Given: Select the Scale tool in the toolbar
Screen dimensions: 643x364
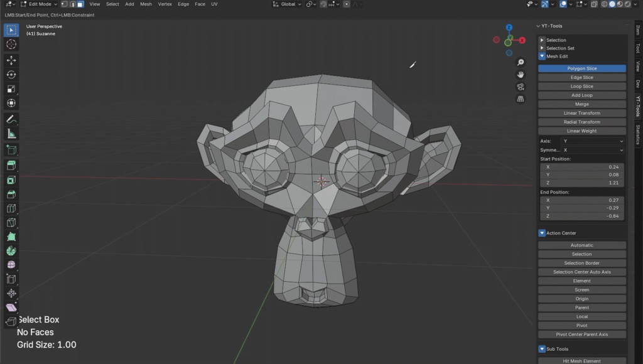Looking at the screenshot, I should (11, 88).
